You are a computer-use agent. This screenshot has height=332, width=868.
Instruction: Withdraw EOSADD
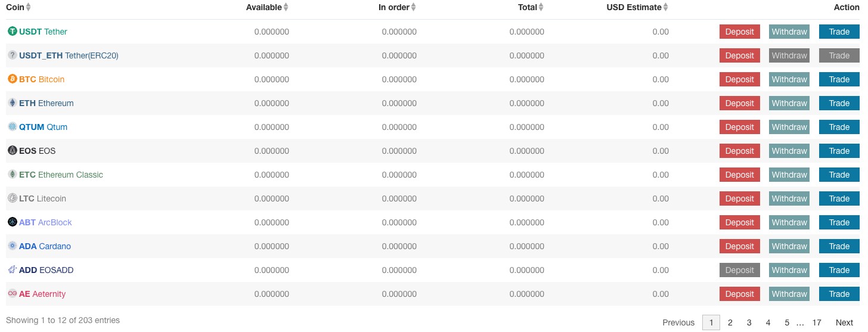tap(789, 270)
